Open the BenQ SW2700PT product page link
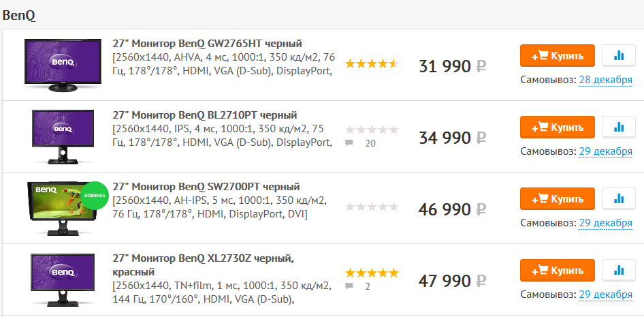Image resolution: width=644 pixels, height=317 pixels. click(x=206, y=187)
